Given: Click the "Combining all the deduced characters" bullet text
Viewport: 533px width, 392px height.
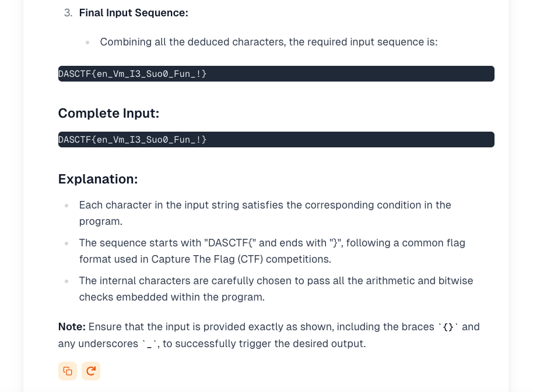Looking at the screenshot, I should click(x=268, y=42).
